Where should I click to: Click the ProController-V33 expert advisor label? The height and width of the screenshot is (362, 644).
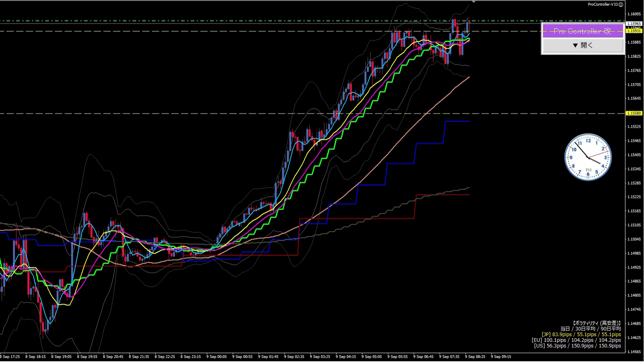coord(603,4)
